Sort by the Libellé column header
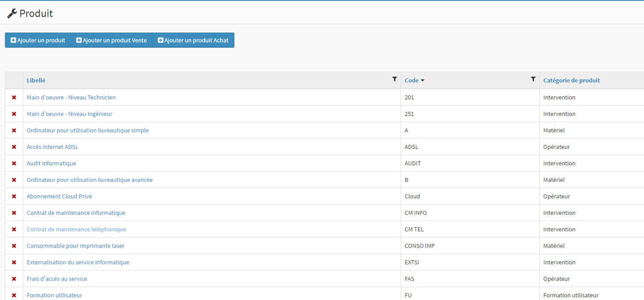Viewport: 644px width, 300px height. click(36, 80)
